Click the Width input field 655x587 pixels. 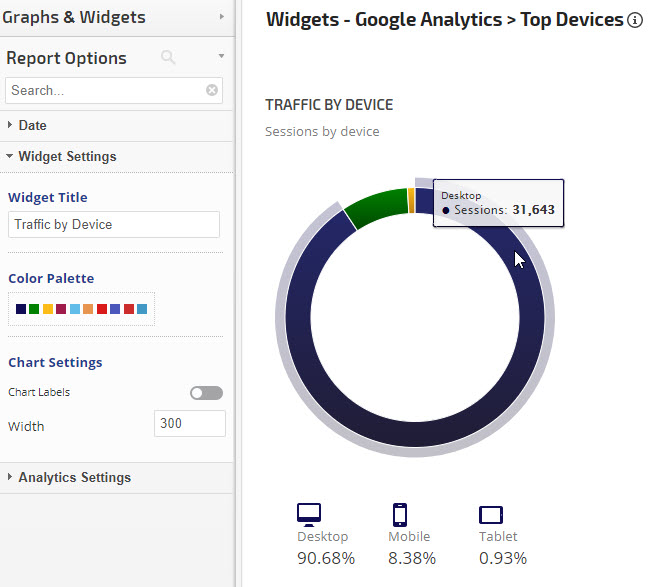(190, 424)
